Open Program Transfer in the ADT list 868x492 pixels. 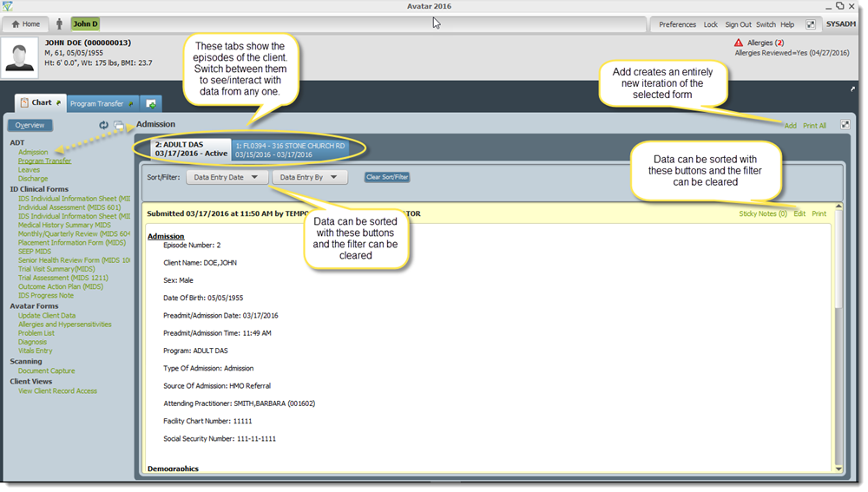click(44, 161)
